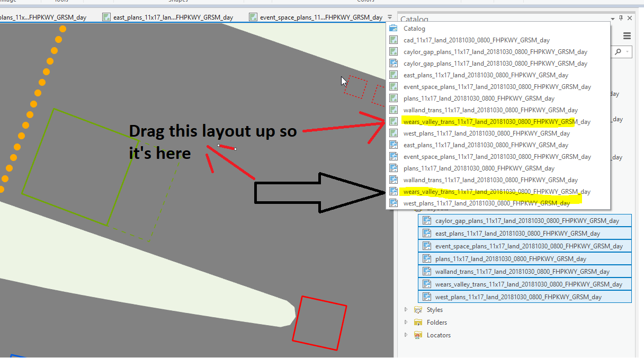
Task: Click the wears_valley_trans layout icon in views list
Action: (x=393, y=192)
